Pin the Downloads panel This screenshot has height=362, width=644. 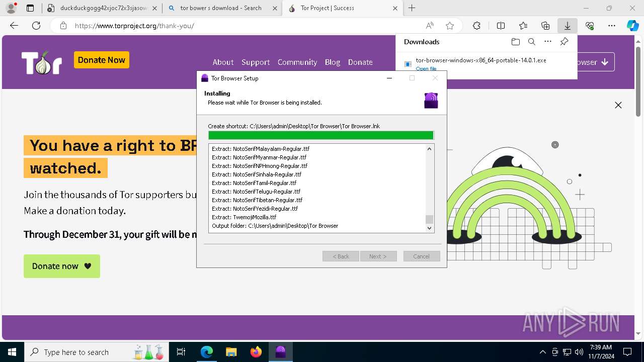click(x=564, y=42)
